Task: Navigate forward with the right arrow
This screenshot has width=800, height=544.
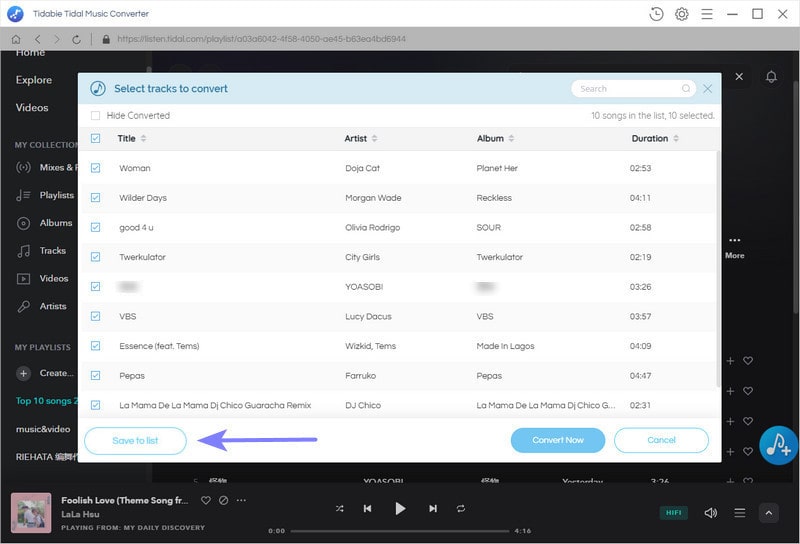Action: [x=57, y=39]
